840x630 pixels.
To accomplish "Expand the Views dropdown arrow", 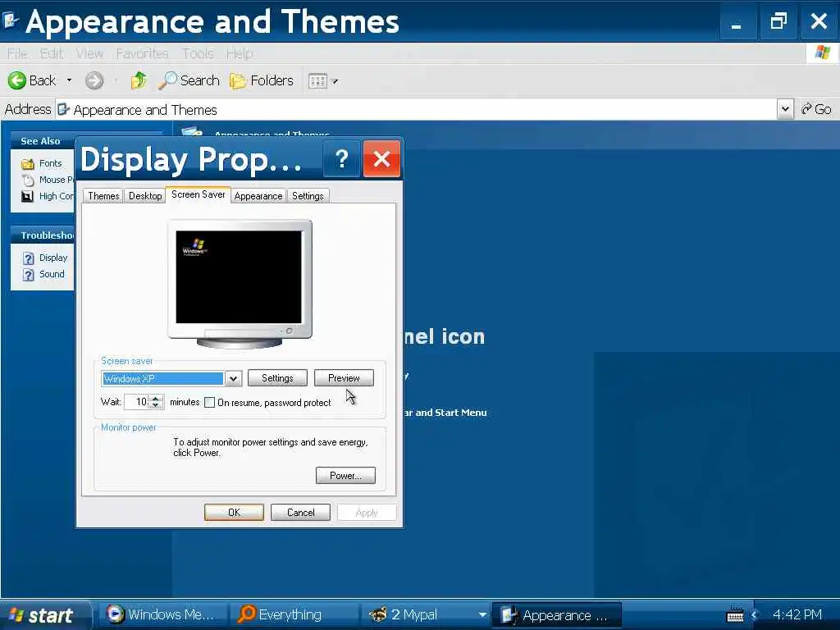I will coord(335,81).
